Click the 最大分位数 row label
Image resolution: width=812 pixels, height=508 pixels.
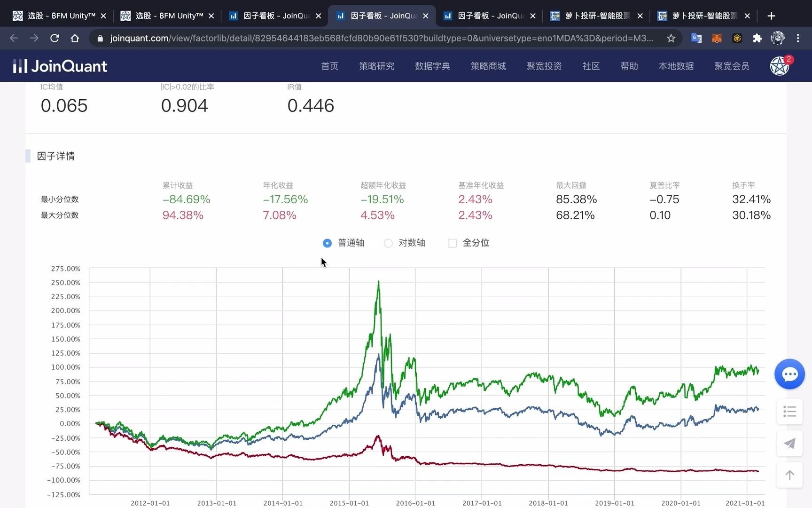[x=60, y=215]
